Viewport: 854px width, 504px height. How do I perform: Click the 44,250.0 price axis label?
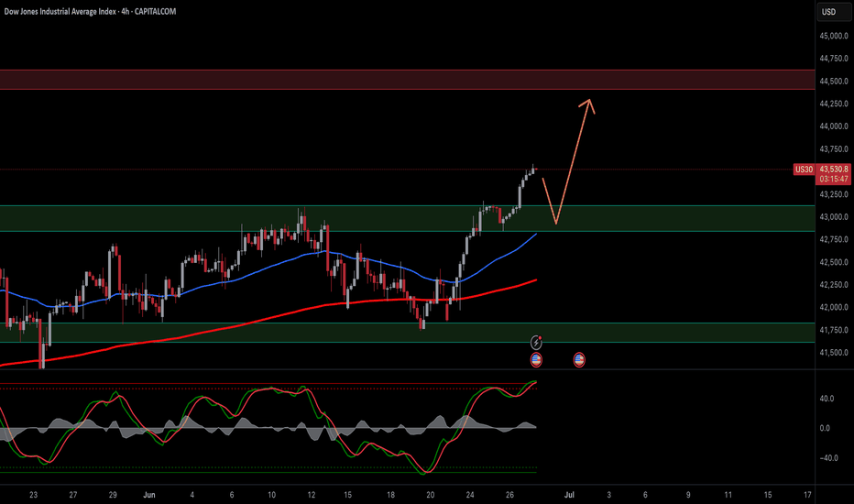pos(834,104)
